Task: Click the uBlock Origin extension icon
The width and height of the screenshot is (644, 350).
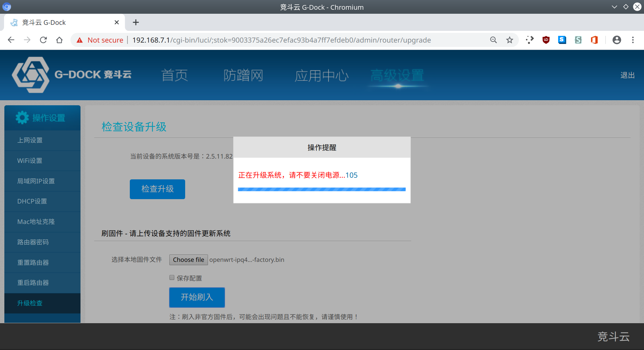Action: point(546,40)
